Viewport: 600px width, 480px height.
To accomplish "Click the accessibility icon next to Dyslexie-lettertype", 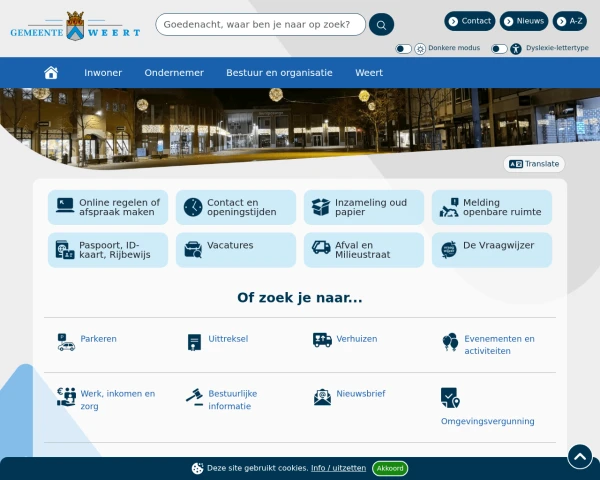I will [516, 49].
